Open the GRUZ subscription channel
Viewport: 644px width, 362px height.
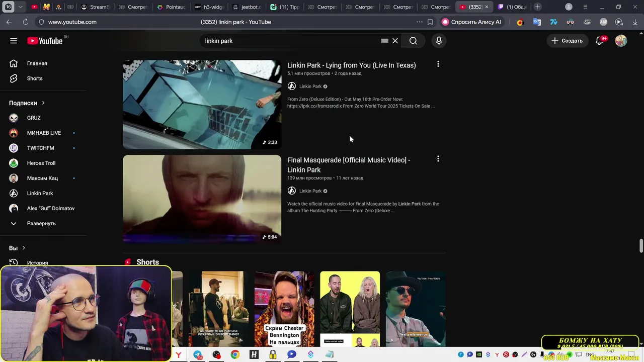[34, 118]
